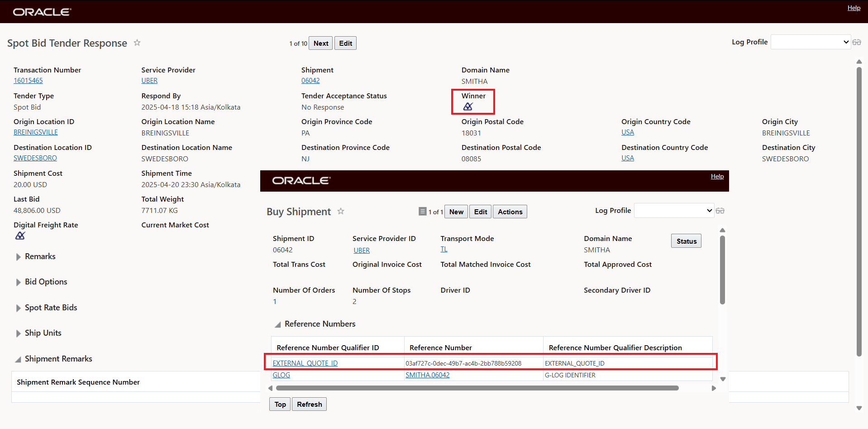Open GLOG qualifier link

point(281,375)
